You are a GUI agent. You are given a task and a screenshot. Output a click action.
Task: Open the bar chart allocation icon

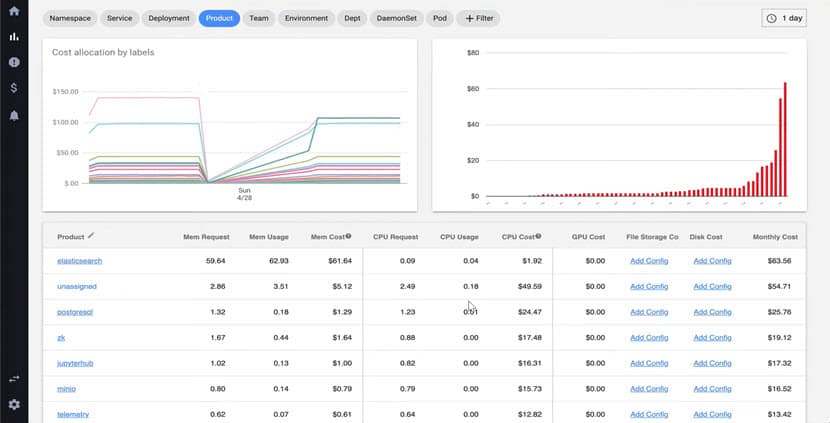[14, 37]
